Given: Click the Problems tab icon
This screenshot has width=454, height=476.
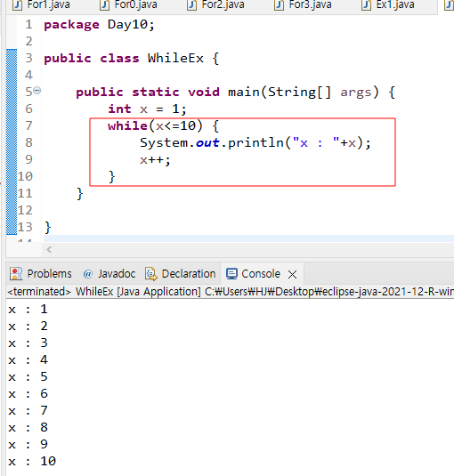Looking at the screenshot, I should (16, 274).
